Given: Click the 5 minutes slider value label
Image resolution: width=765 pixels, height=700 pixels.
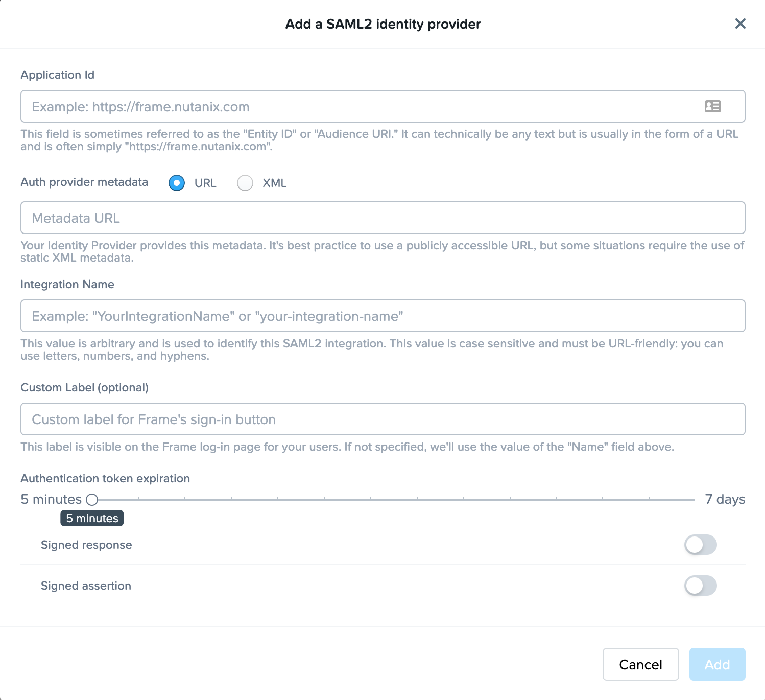Looking at the screenshot, I should 91,518.
